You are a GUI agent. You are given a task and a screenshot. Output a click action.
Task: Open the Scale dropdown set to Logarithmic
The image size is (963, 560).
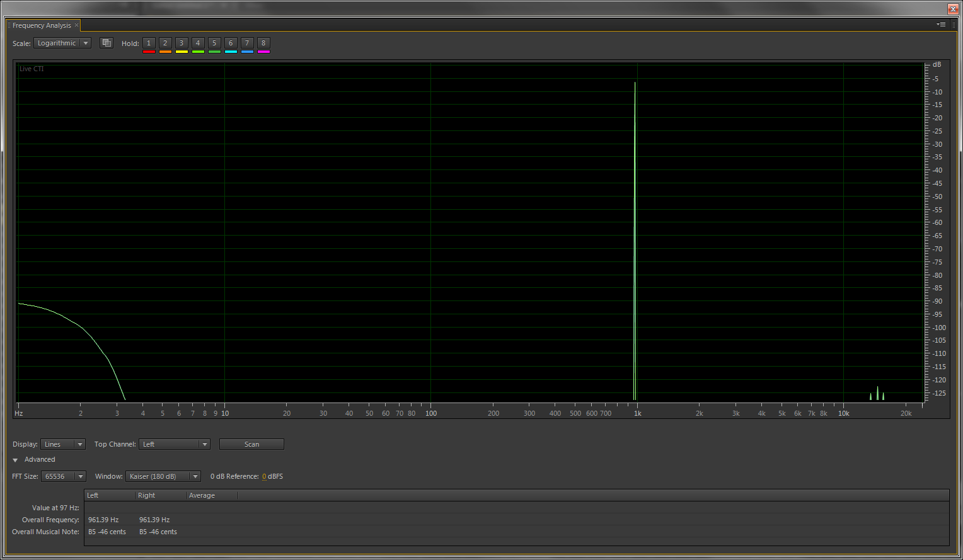coord(62,43)
